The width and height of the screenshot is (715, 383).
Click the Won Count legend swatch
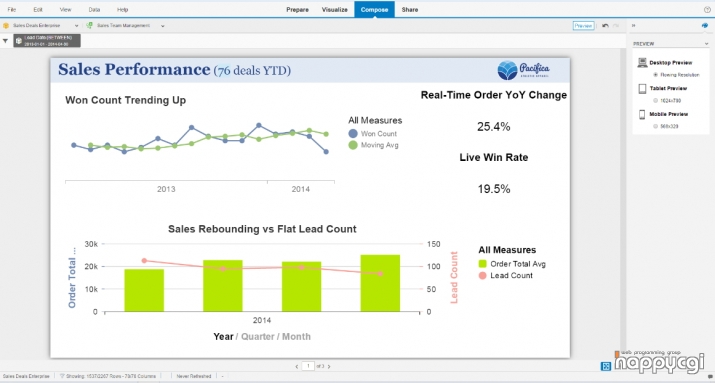353,134
